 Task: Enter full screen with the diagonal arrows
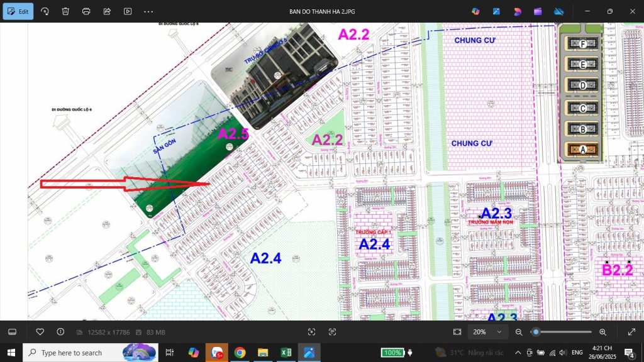pyautogui.click(x=631, y=332)
